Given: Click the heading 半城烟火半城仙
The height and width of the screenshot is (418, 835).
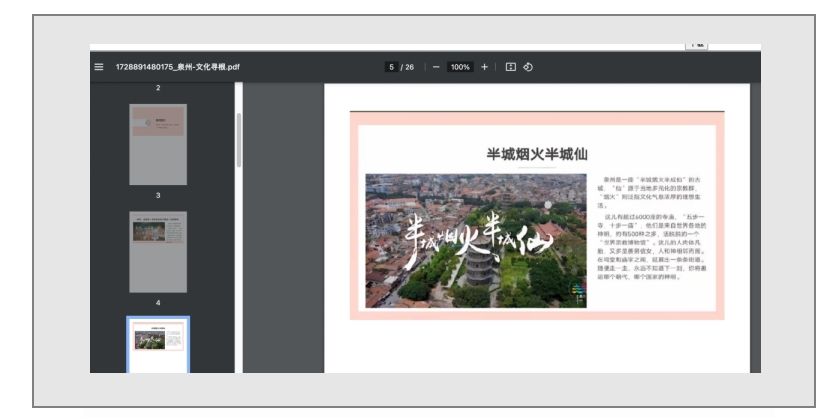Looking at the screenshot, I should (537, 154).
